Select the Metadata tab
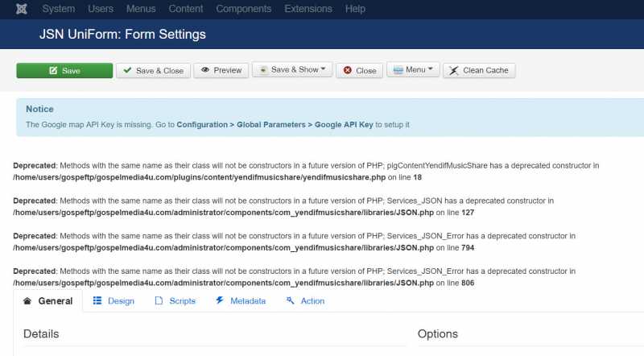The image size is (644, 356). (240, 301)
